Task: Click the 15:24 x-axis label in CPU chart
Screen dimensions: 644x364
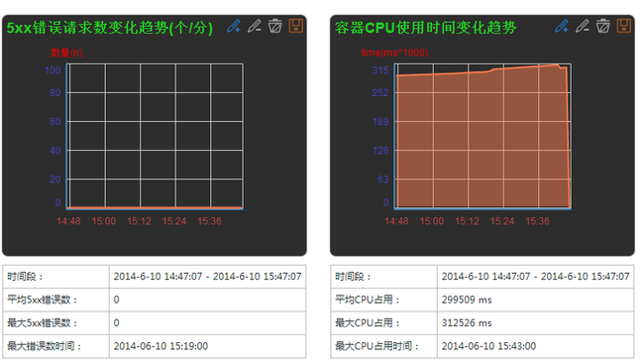Action: pyautogui.click(x=502, y=221)
